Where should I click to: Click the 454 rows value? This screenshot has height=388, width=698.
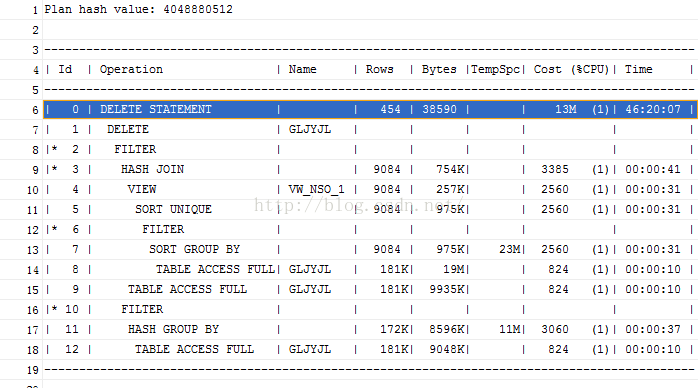(390, 109)
